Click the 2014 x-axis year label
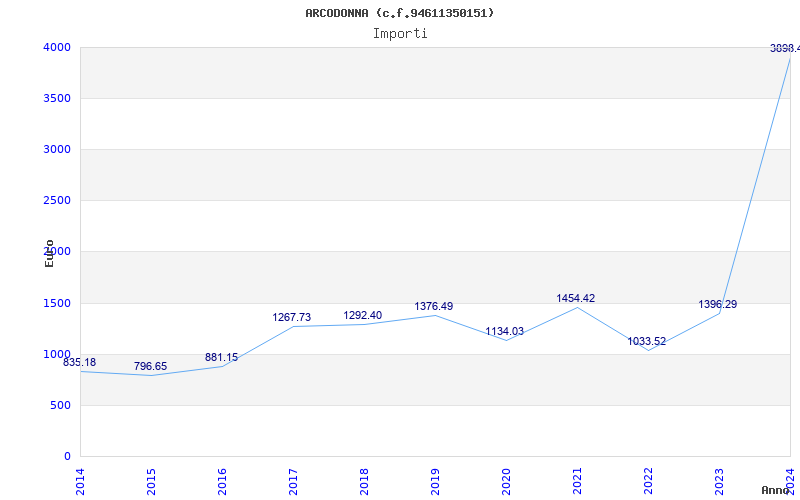This screenshot has height=500, width=800. [x=80, y=481]
